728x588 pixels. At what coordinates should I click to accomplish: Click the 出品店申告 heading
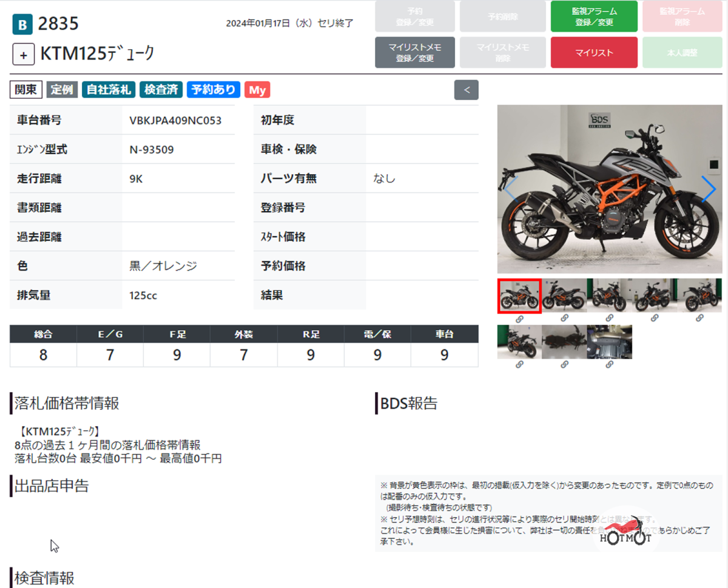[x=51, y=485]
